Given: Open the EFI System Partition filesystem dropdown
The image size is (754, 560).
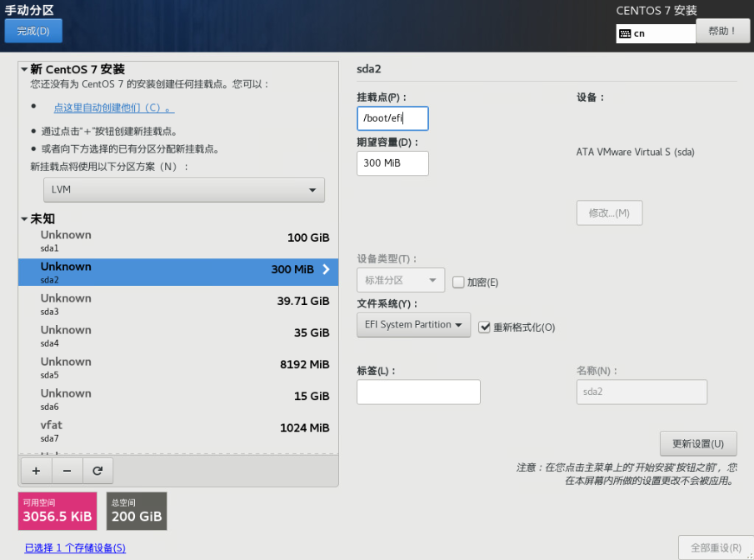Looking at the screenshot, I should click(x=413, y=325).
